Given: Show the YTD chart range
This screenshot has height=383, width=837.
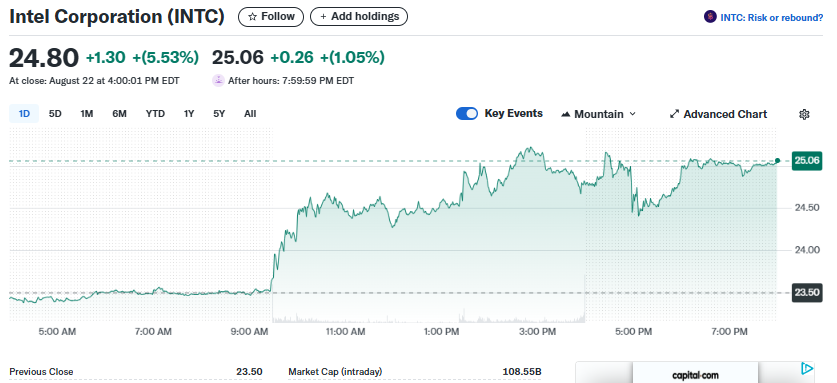Looking at the screenshot, I should pyautogui.click(x=155, y=114).
